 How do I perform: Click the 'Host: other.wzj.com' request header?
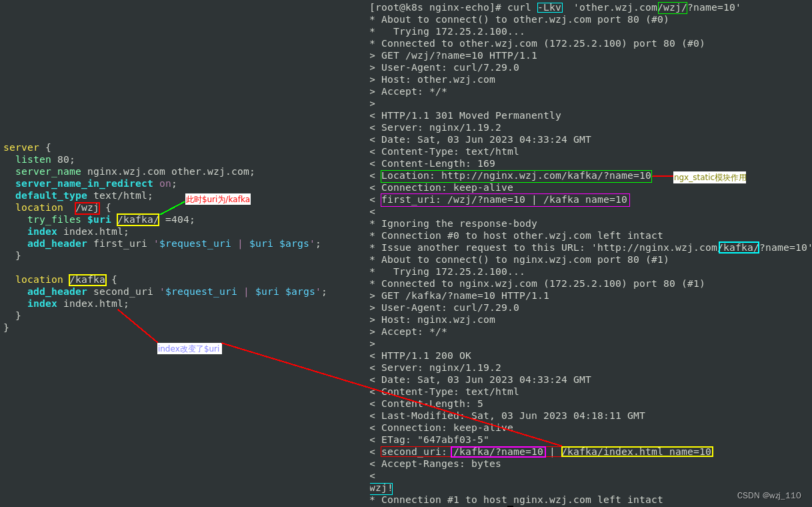point(432,79)
